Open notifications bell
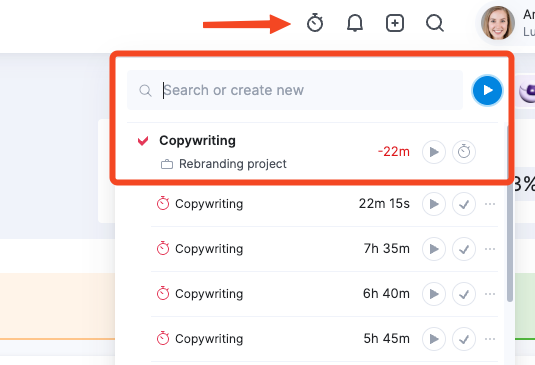Image resolution: width=535 pixels, height=365 pixels. coord(355,23)
